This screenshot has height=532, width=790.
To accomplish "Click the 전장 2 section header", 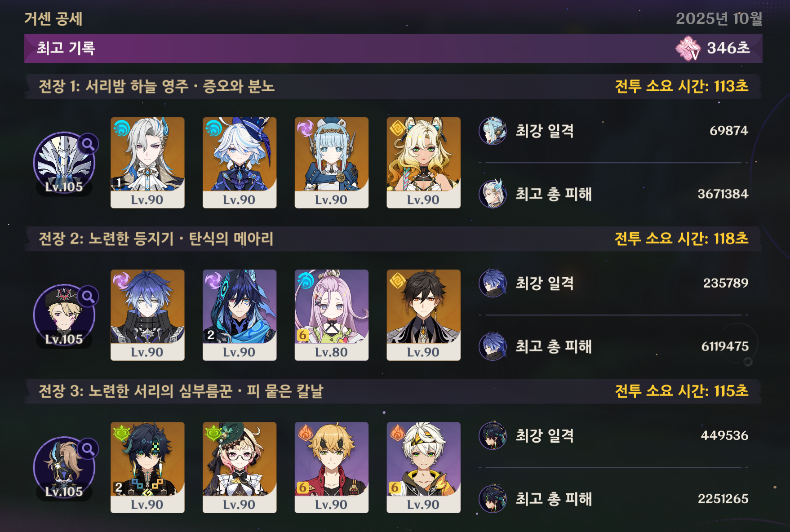I will pos(393,239).
